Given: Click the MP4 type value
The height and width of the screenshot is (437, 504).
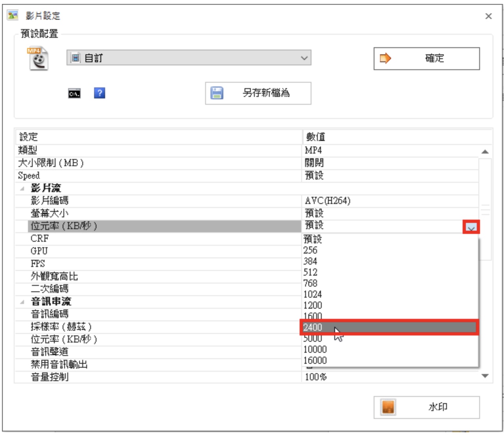Looking at the screenshot, I should coord(313,150).
